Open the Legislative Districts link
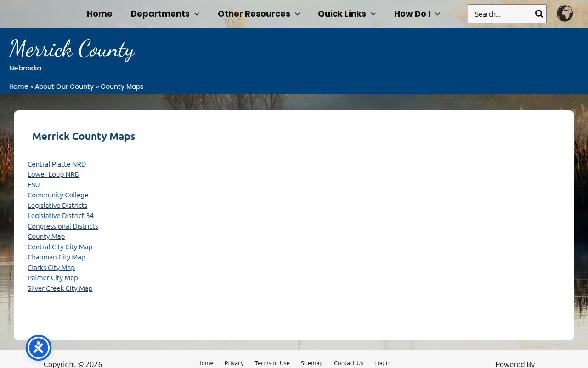 [x=57, y=206]
